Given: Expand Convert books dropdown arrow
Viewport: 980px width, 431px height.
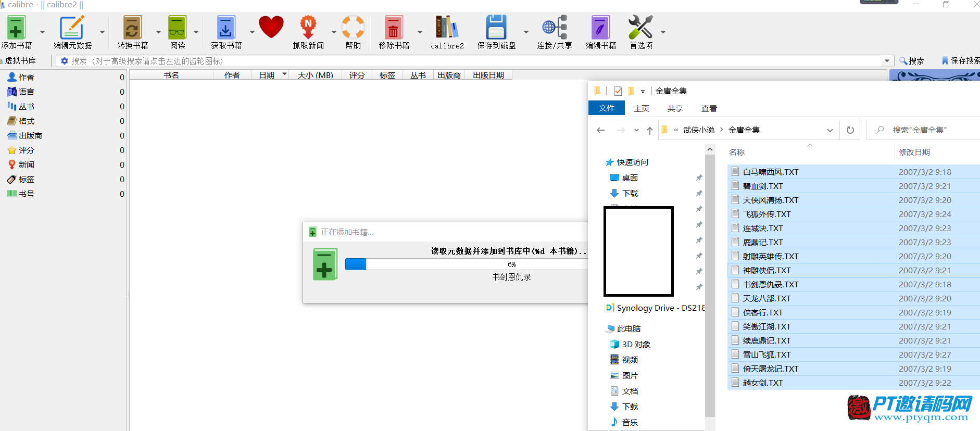Looking at the screenshot, I should coord(158,32).
